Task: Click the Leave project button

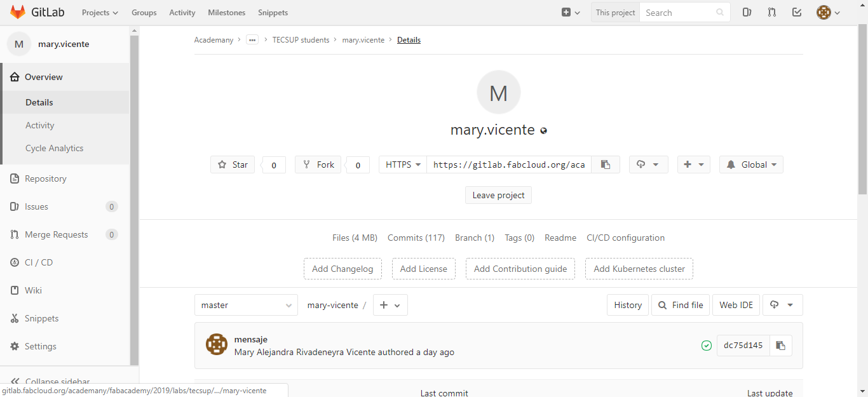Action: [498, 195]
